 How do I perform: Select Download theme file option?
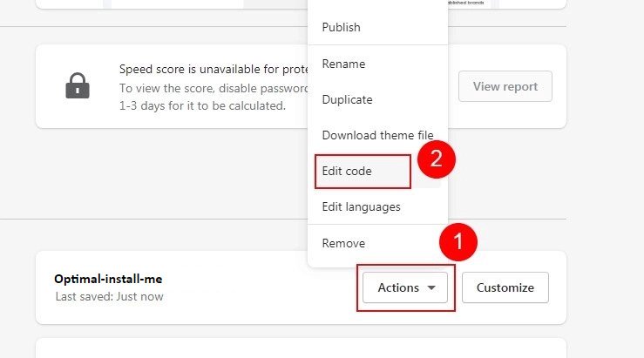coord(376,135)
